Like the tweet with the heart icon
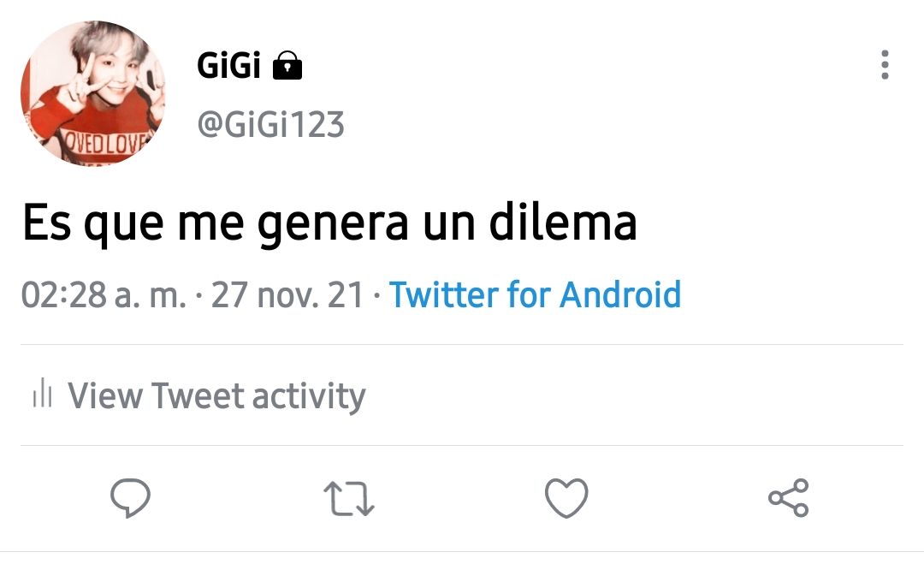 point(566,498)
